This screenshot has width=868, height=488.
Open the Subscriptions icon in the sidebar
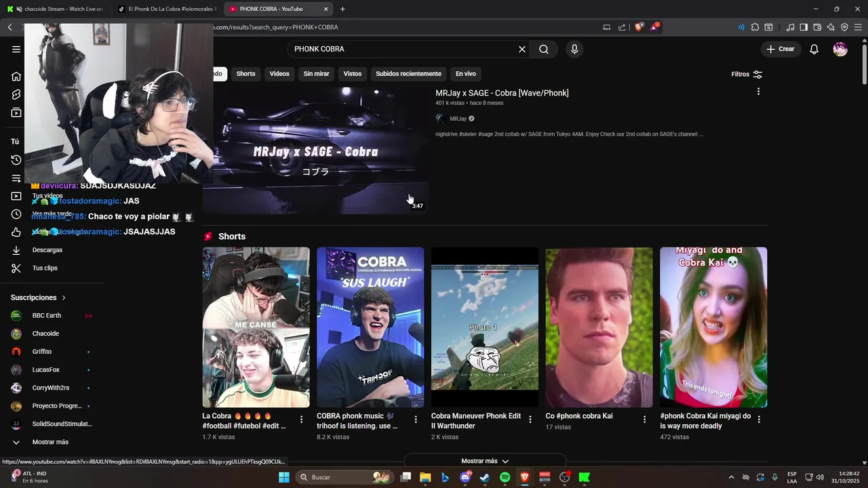16,113
